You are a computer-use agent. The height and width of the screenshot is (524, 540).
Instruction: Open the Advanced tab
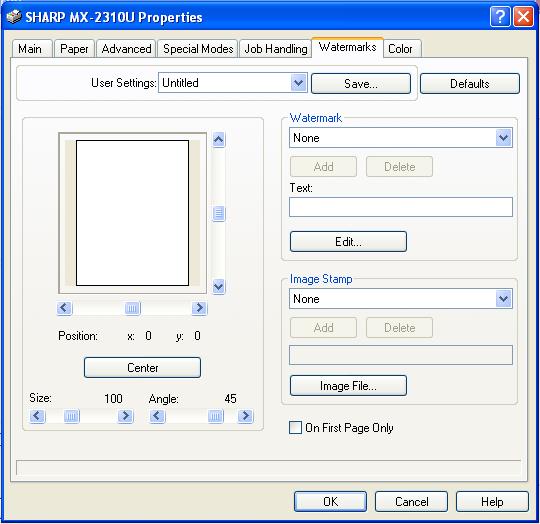point(126,49)
